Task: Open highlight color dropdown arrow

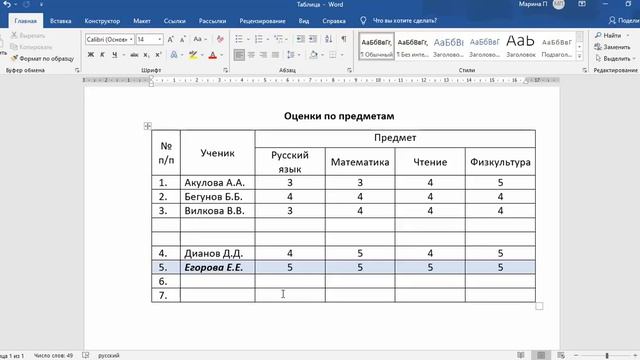Action: pos(202,55)
